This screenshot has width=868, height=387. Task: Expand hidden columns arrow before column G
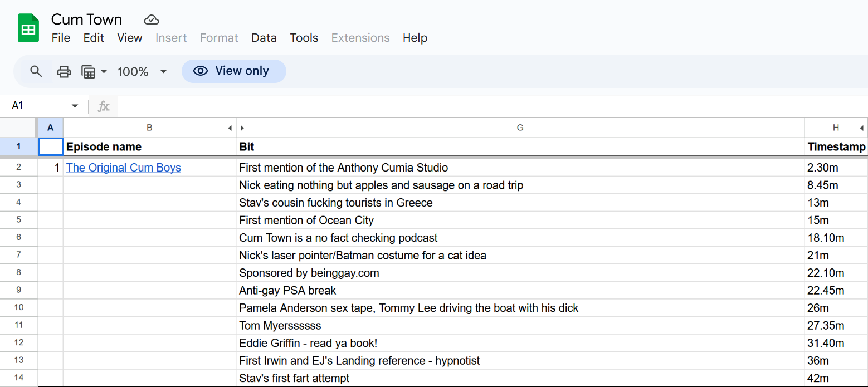click(x=242, y=128)
